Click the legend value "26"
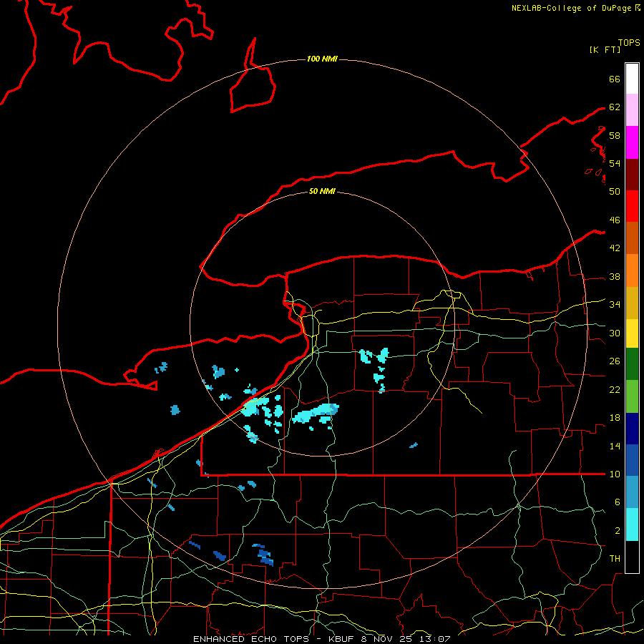Image resolution: width=644 pixels, height=644 pixels. tap(615, 361)
